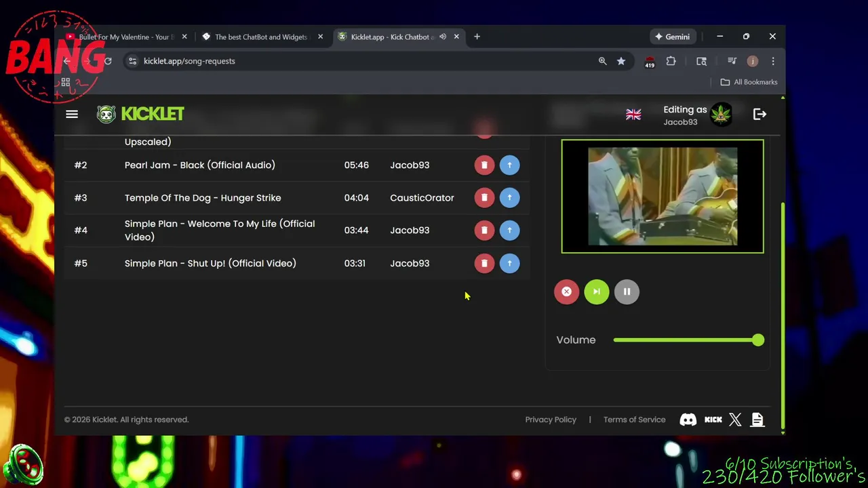The height and width of the screenshot is (488, 868).
Task: Open the All Bookmarks folder
Action: click(749, 82)
